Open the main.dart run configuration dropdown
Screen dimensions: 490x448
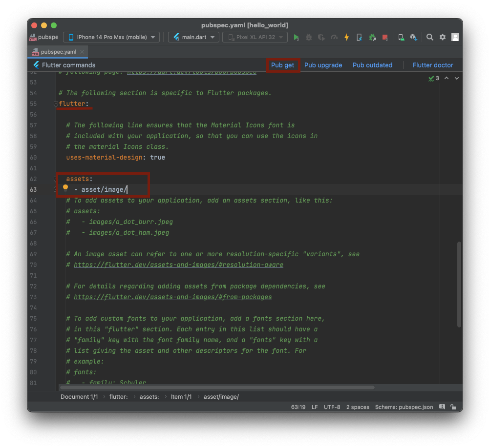click(193, 37)
